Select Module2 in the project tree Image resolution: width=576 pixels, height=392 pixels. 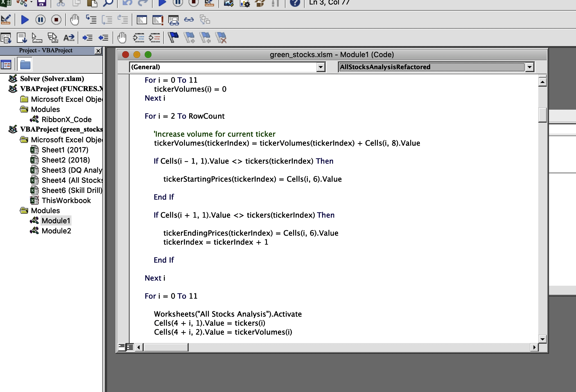coord(56,231)
